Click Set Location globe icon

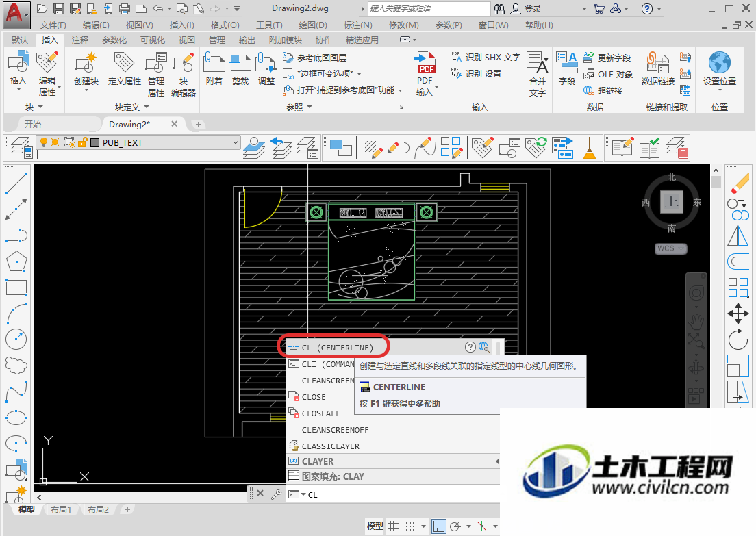tap(719, 63)
